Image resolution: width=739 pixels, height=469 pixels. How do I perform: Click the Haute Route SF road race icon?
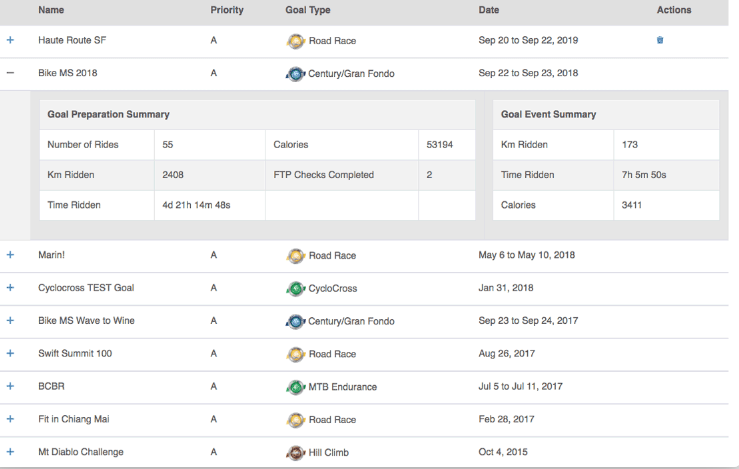click(295, 41)
